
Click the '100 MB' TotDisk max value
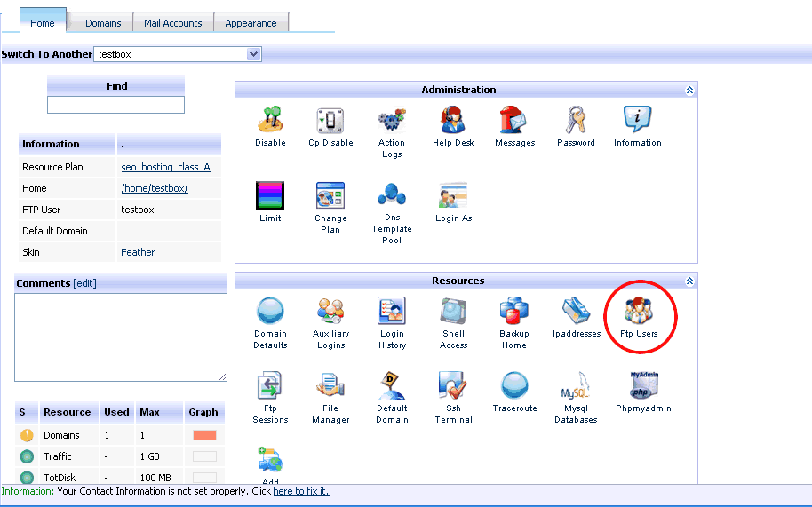pos(155,478)
